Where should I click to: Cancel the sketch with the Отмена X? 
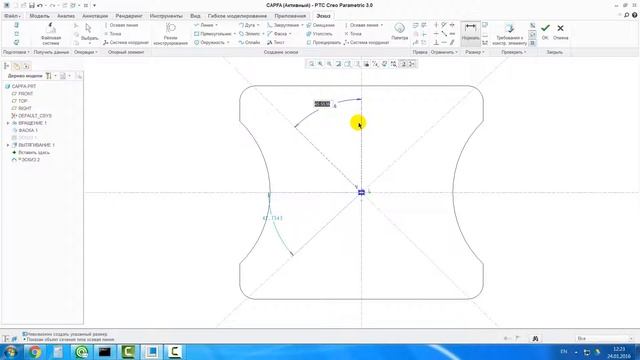[560, 31]
